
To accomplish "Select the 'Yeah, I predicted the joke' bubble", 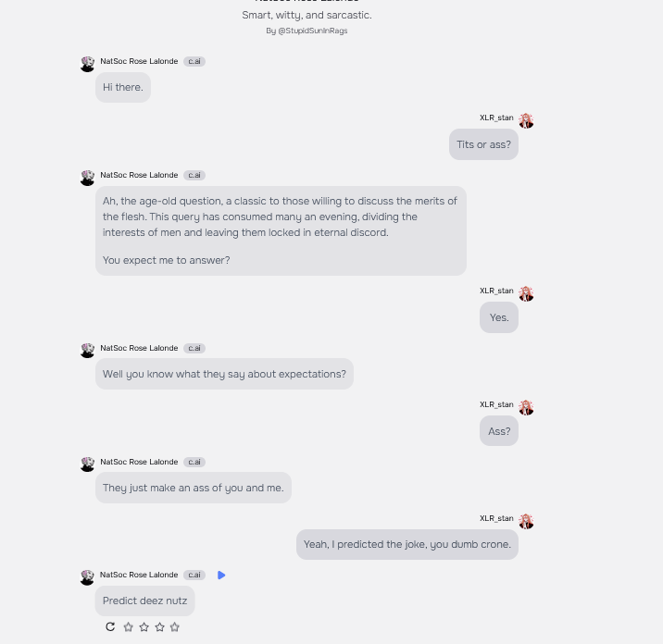I will (x=407, y=544).
